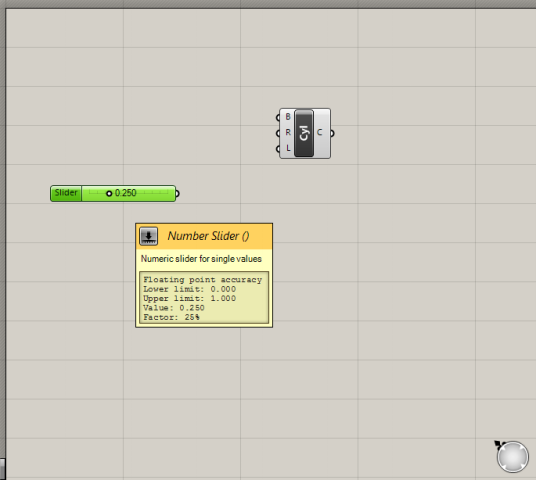Click the 'Floating point accuracy' line
Image resolution: width=536 pixels, height=480 pixels.
(x=202, y=280)
